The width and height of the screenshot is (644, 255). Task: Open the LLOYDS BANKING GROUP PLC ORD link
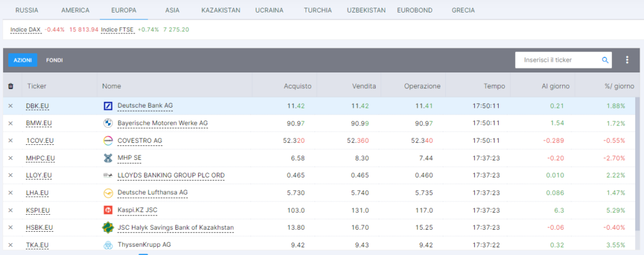171,175
